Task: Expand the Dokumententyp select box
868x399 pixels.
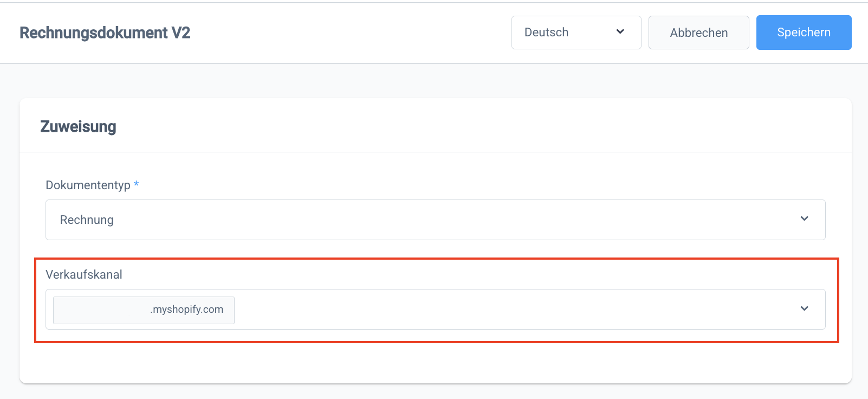Action: pyautogui.click(x=435, y=220)
